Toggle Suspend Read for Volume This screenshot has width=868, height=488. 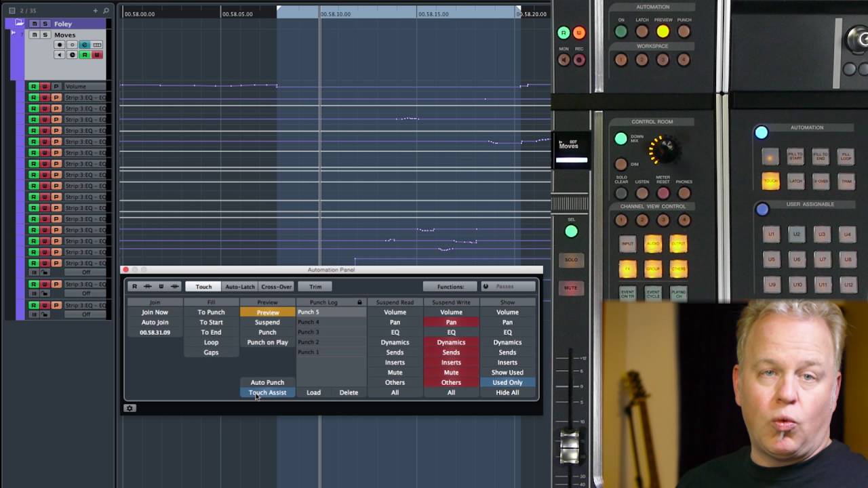[x=395, y=312]
